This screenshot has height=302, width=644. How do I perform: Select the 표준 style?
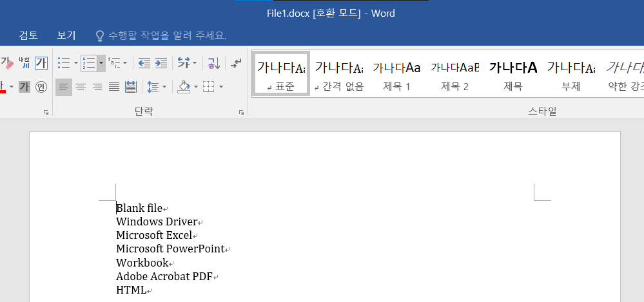pyautogui.click(x=281, y=74)
